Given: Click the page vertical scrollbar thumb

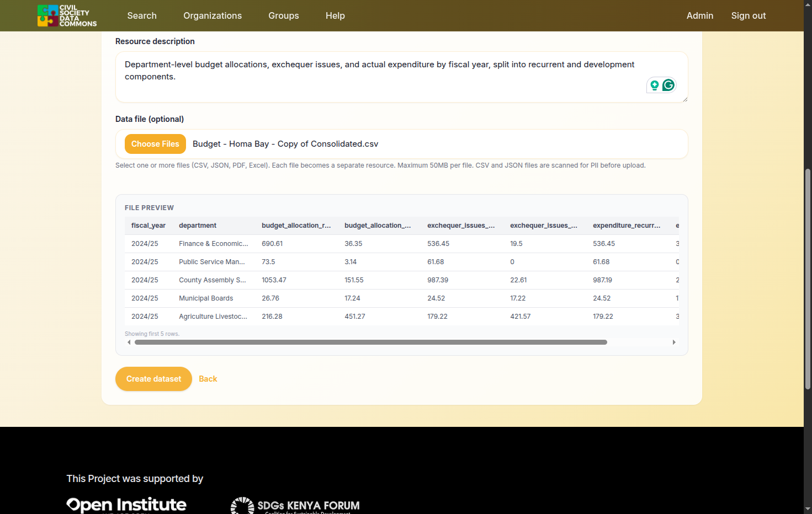Looking at the screenshot, I should 808,280.
